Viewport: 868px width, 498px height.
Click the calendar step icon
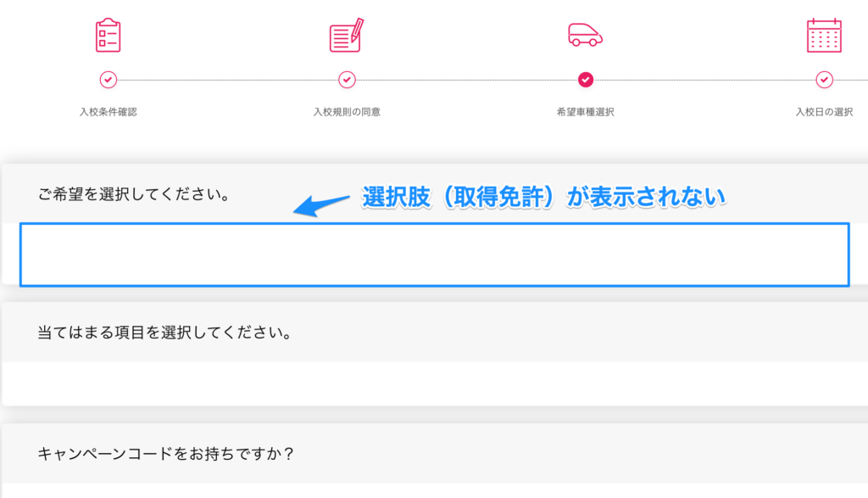click(x=824, y=35)
